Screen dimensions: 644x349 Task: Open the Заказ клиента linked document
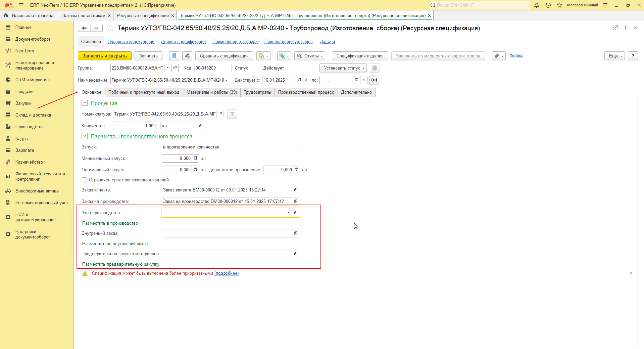[x=296, y=190]
